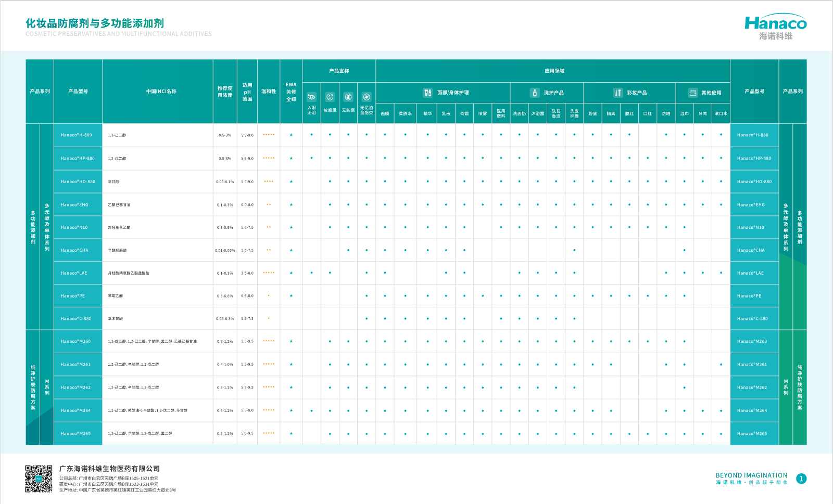Click the 沐浴露 column header
The height and width of the screenshot is (504, 833).
537,113
